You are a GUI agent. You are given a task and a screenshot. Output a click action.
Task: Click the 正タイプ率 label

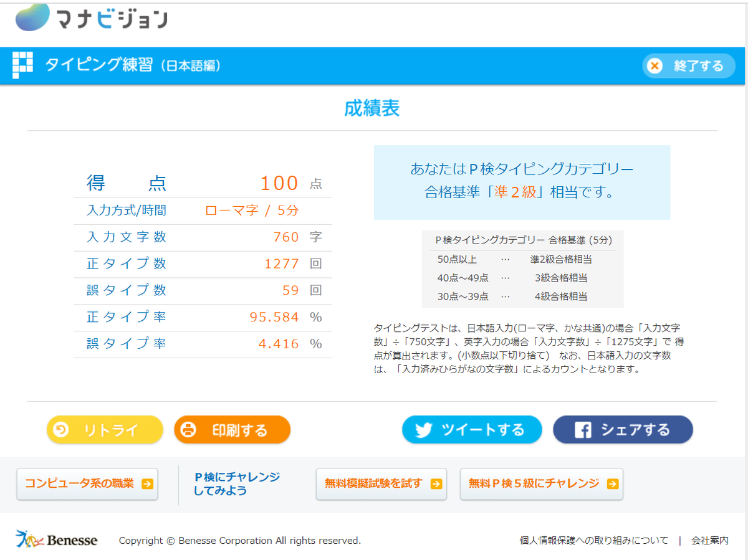pos(127,317)
